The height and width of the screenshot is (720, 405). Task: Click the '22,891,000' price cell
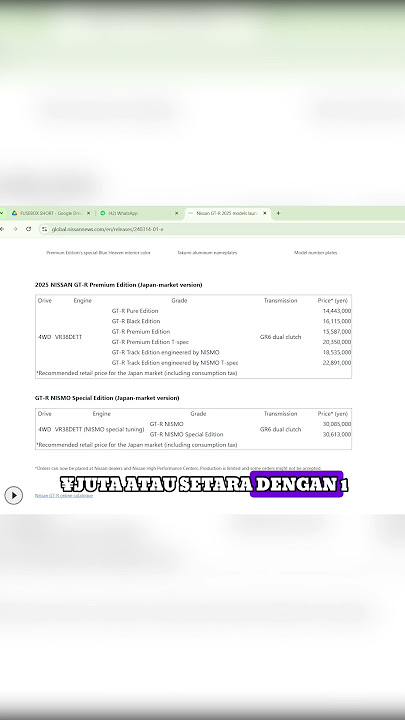pos(337,362)
